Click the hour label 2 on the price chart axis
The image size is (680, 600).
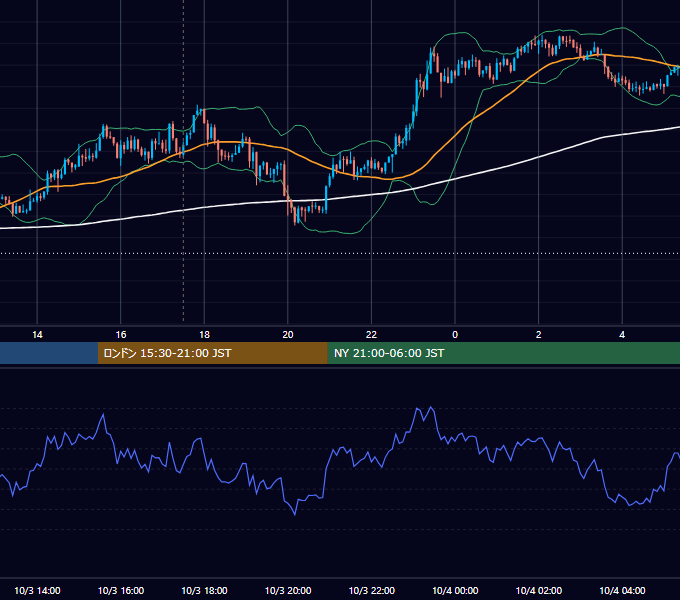[538, 335]
